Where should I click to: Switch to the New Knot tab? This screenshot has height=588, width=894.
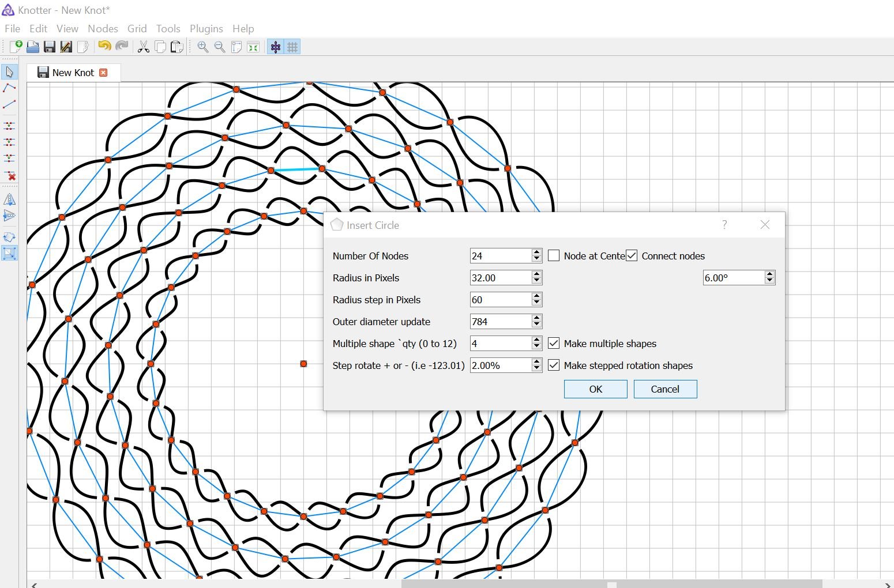(x=73, y=73)
